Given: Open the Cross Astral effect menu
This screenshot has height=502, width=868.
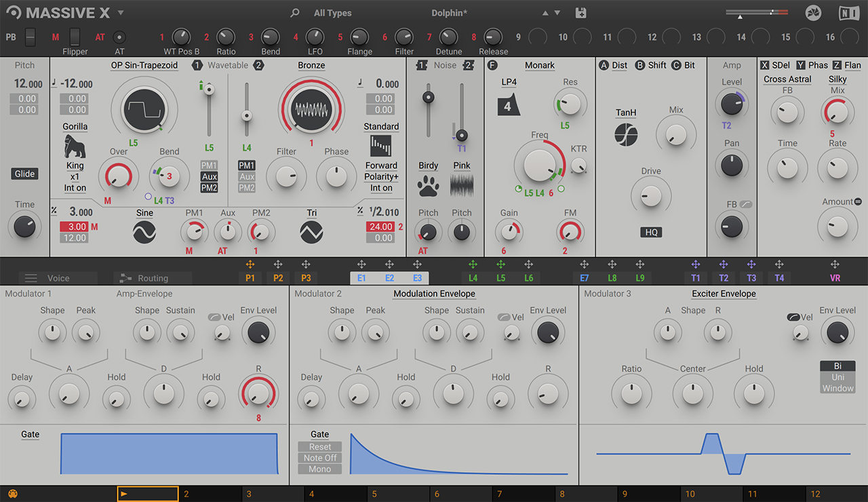Looking at the screenshot, I should pos(787,79).
